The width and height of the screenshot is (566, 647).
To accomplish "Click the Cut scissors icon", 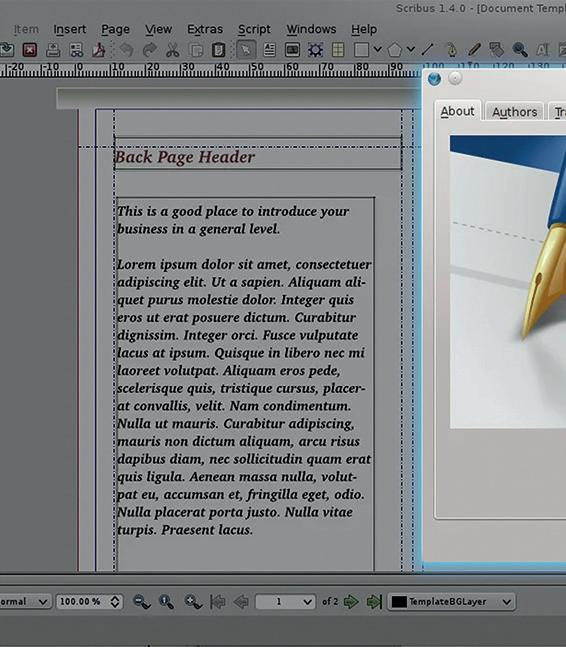I will coord(172,50).
